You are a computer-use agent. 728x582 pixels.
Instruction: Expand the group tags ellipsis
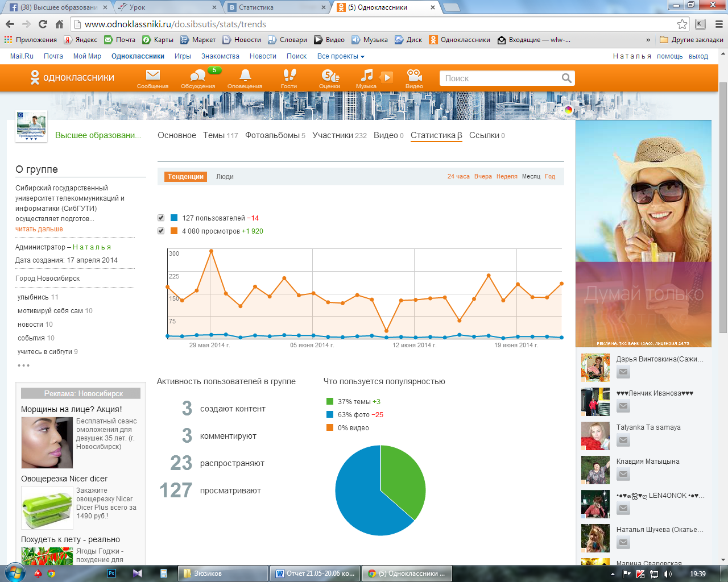tap(23, 365)
